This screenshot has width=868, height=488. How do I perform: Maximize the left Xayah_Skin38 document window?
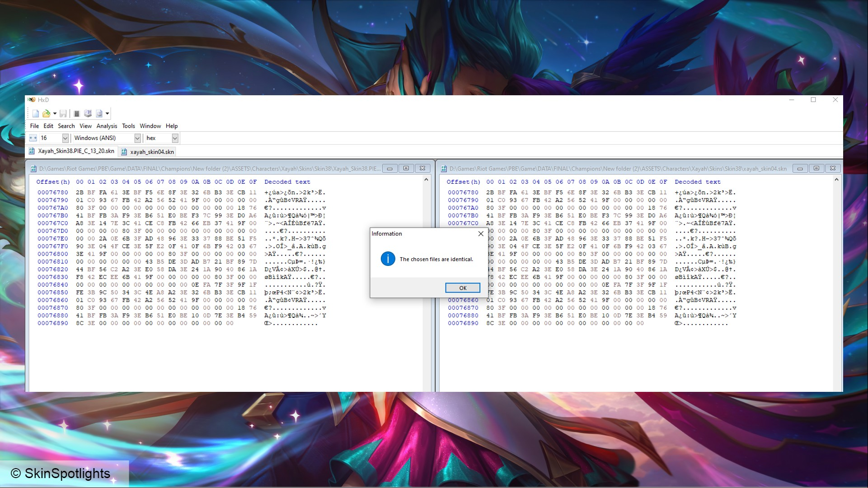point(406,168)
